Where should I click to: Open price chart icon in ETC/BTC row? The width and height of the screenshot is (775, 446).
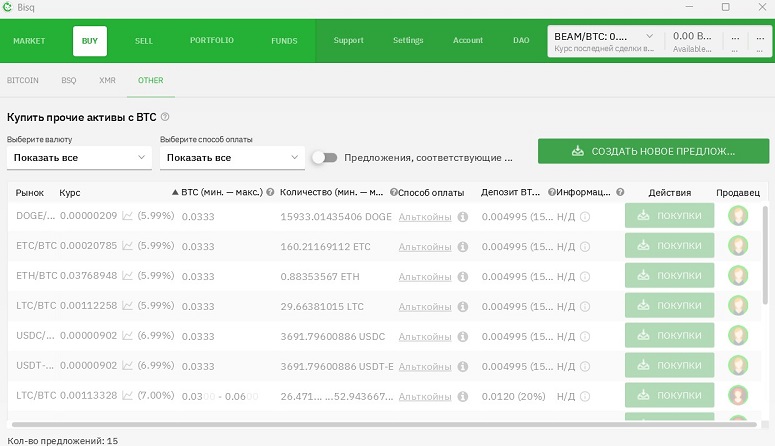tap(128, 246)
